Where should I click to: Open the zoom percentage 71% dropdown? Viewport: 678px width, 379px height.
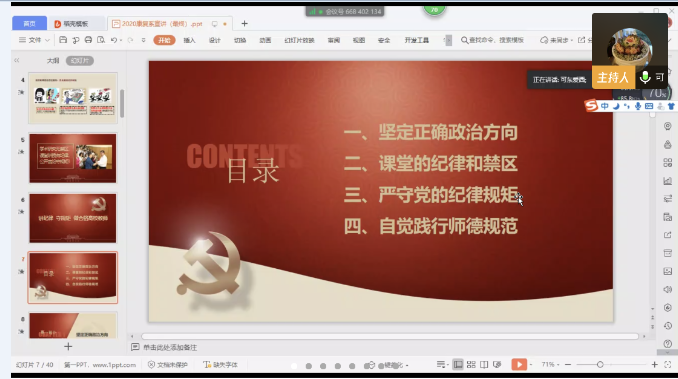tap(549, 364)
